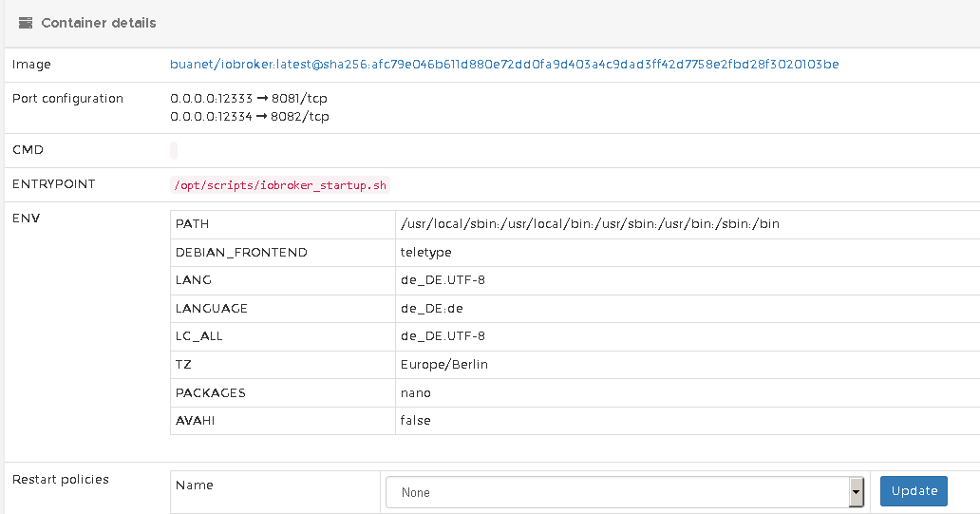Click the empty CMD value box
The height and width of the screenshot is (514, 980).
pyautogui.click(x=174, y=150)
